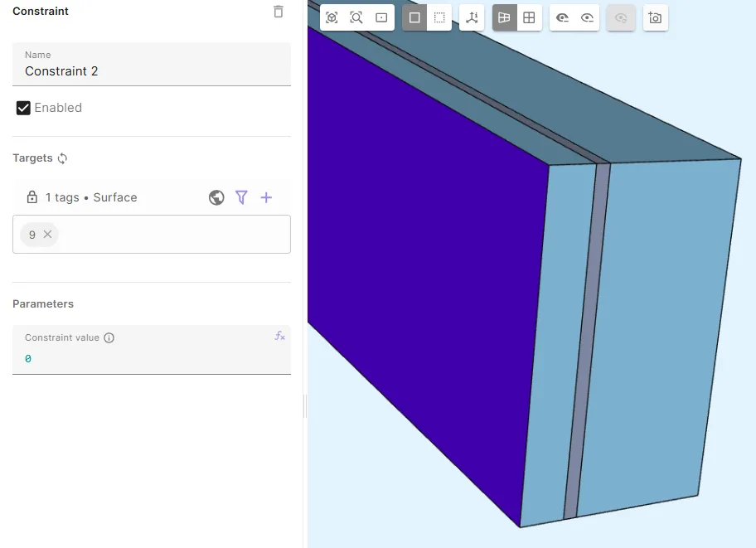Show coordinate axes triad icon

(x=472, y=17)
